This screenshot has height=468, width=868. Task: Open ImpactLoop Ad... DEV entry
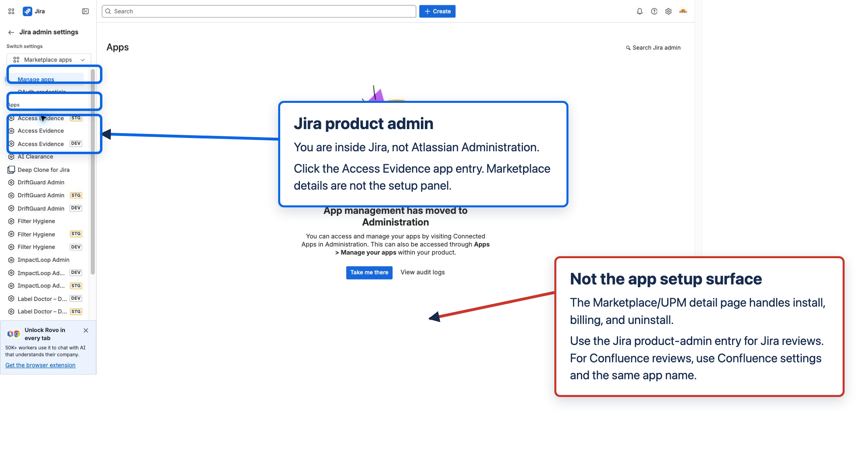(45, 273)
